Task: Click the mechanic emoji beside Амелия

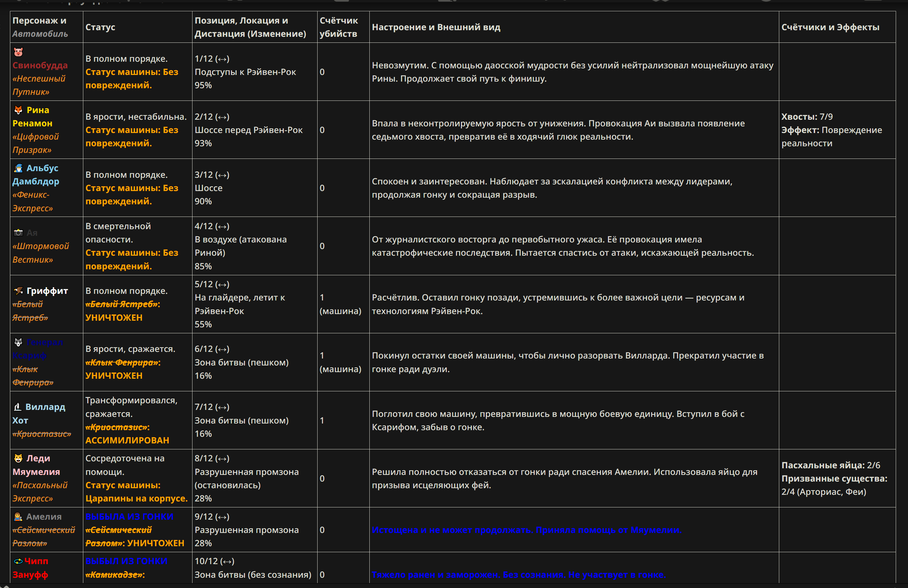Action: click(x=18, y=517)
